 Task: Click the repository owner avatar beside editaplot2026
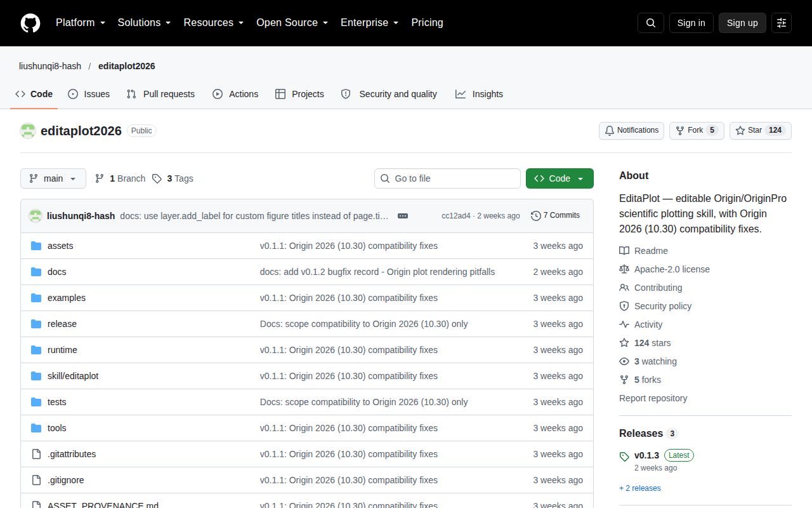pos(28,131)
